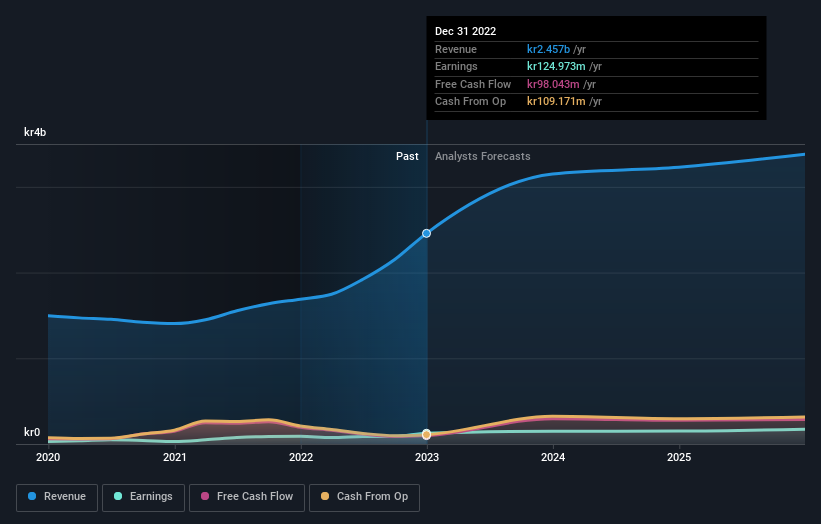Toggle the Cash From Op legend button

(364, 497)
